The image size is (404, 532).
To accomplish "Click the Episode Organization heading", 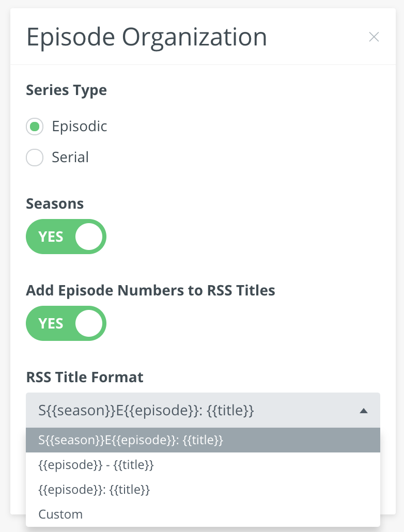I will click(146, 37).
